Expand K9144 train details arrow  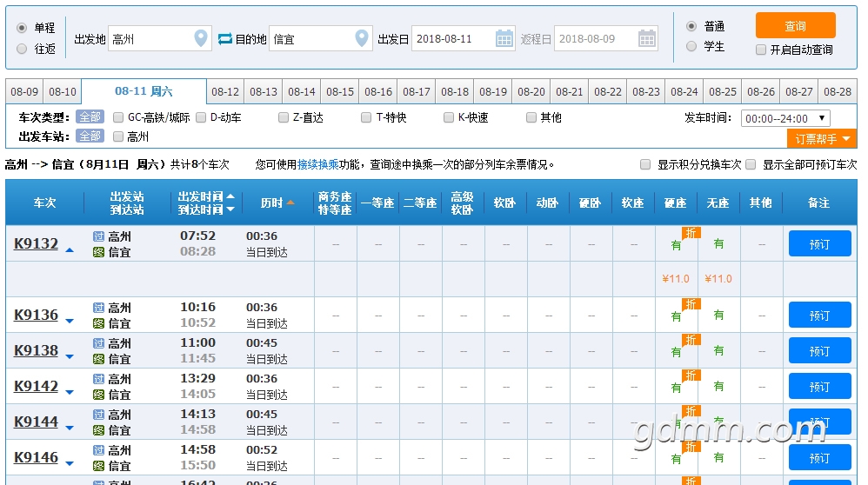tap(70, 428)
